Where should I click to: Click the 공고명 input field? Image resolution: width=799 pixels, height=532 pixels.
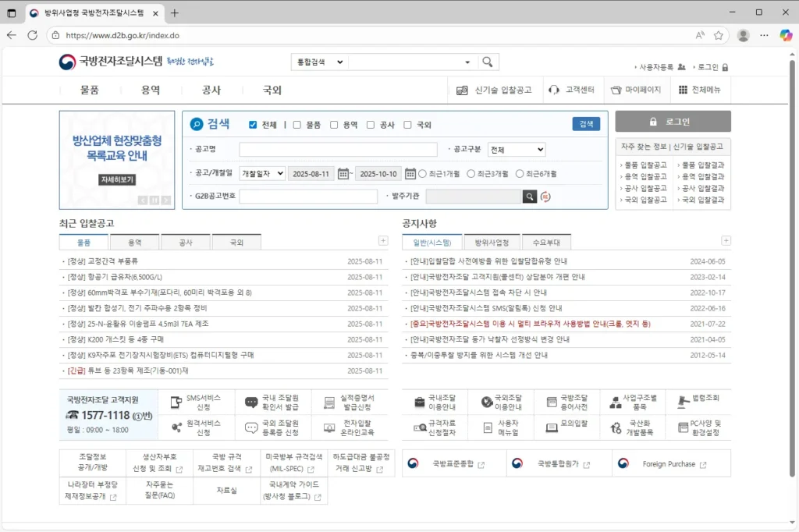click(x=339, y=149)
